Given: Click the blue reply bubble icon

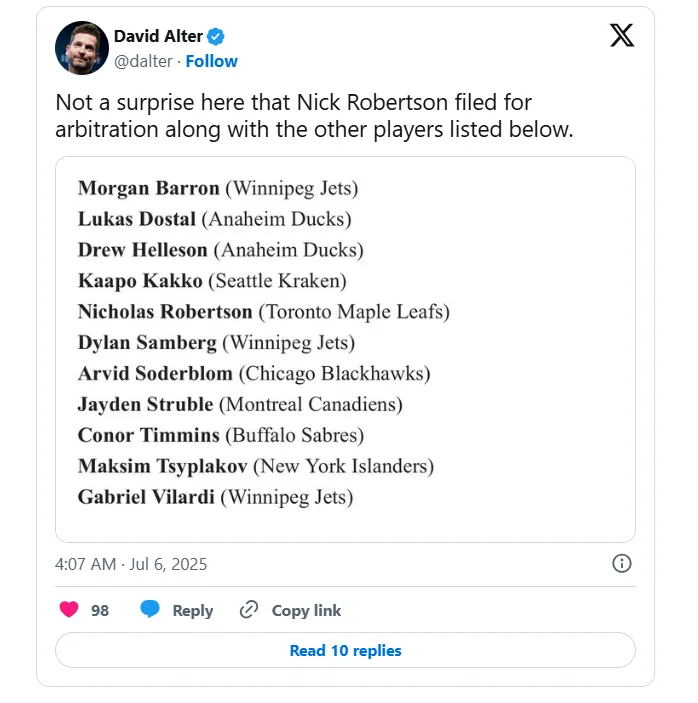Looking at the screenshot, I should coord(150,609).
